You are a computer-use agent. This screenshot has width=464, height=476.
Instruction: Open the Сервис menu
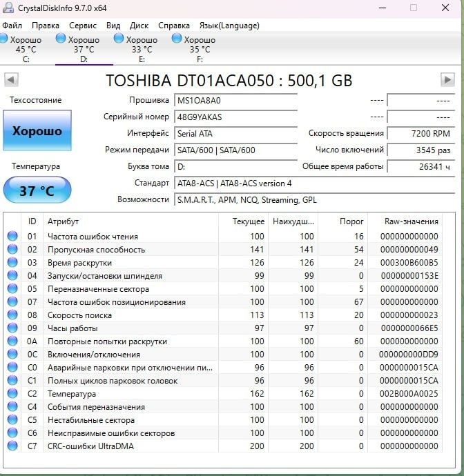[x=83, y=26]
